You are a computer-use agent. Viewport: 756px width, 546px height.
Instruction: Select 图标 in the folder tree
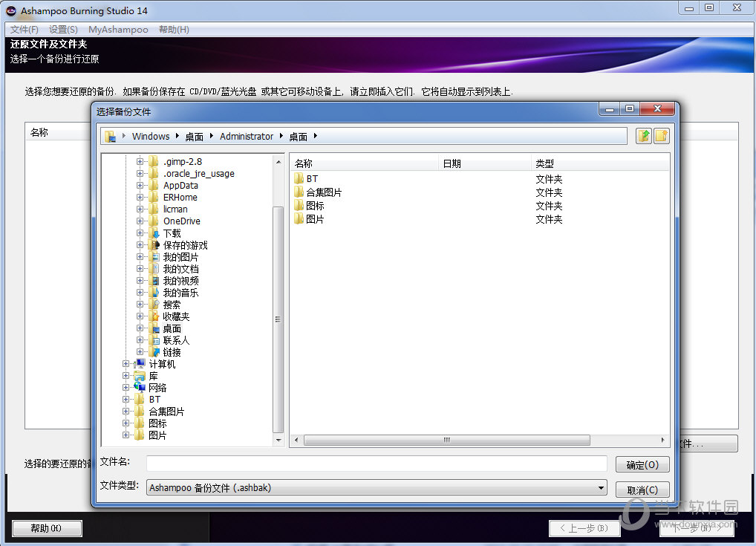pos(157,423)
